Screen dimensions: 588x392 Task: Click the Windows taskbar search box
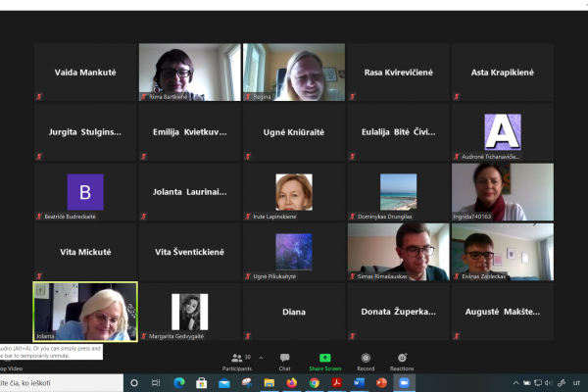point(62,383)
